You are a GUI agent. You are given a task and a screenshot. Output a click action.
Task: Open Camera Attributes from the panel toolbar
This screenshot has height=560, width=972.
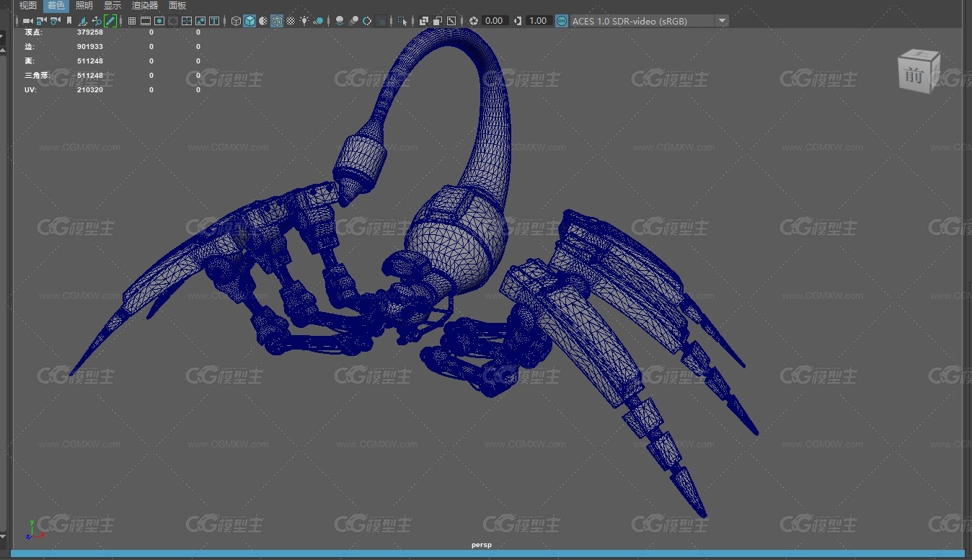coord(55,21)
